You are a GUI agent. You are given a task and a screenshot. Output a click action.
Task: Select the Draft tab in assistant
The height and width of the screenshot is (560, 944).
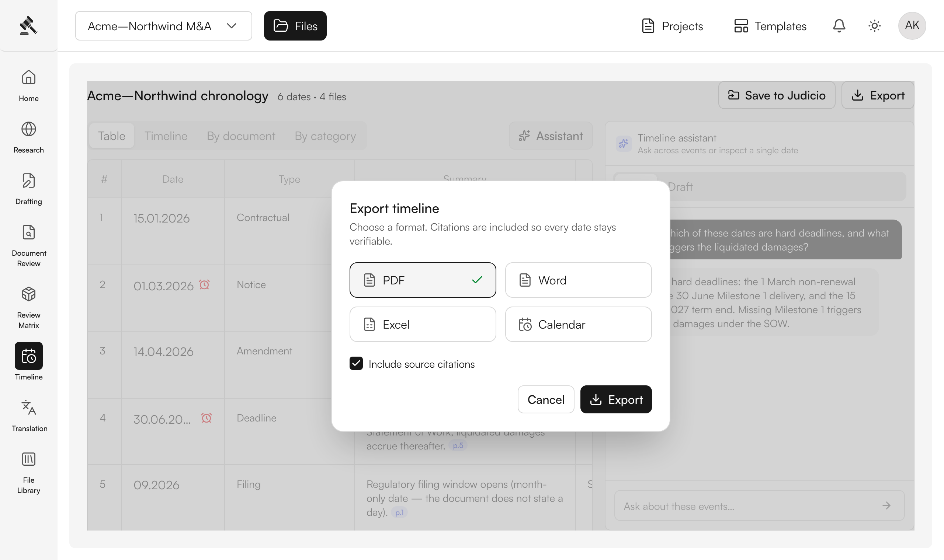680,187
